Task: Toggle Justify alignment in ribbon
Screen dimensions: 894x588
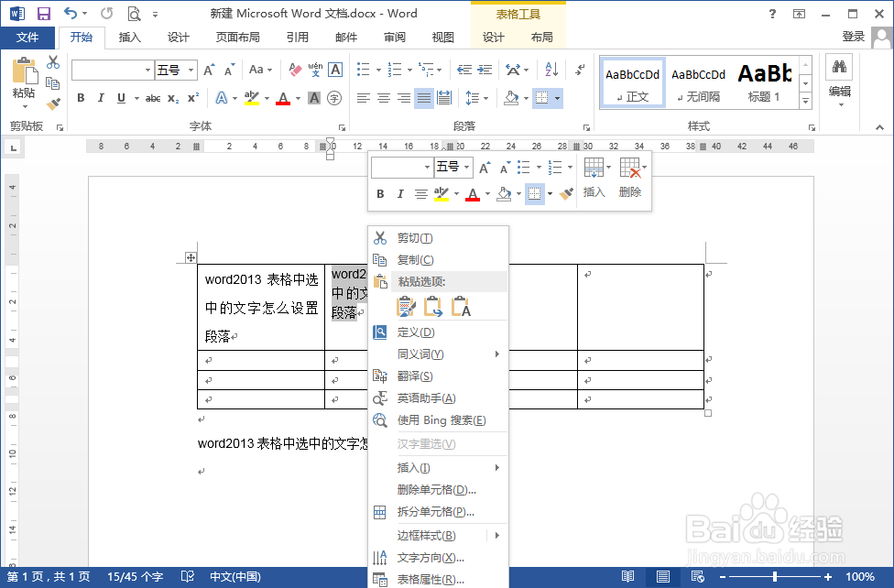Action: coord(423,98)
